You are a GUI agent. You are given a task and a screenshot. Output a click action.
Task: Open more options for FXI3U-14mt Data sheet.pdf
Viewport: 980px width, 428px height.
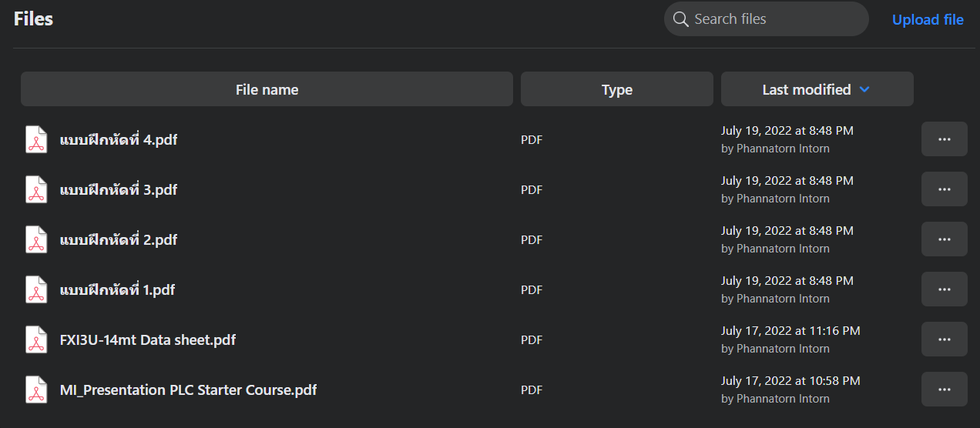(x=944, y=339)
